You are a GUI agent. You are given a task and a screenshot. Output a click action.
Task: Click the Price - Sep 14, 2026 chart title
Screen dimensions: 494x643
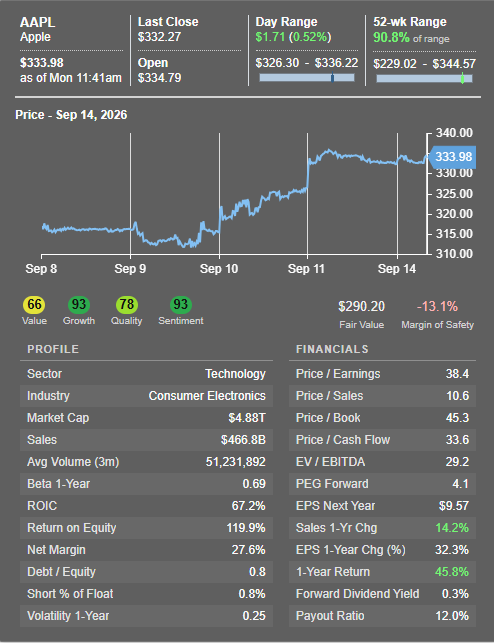point(71,115)
